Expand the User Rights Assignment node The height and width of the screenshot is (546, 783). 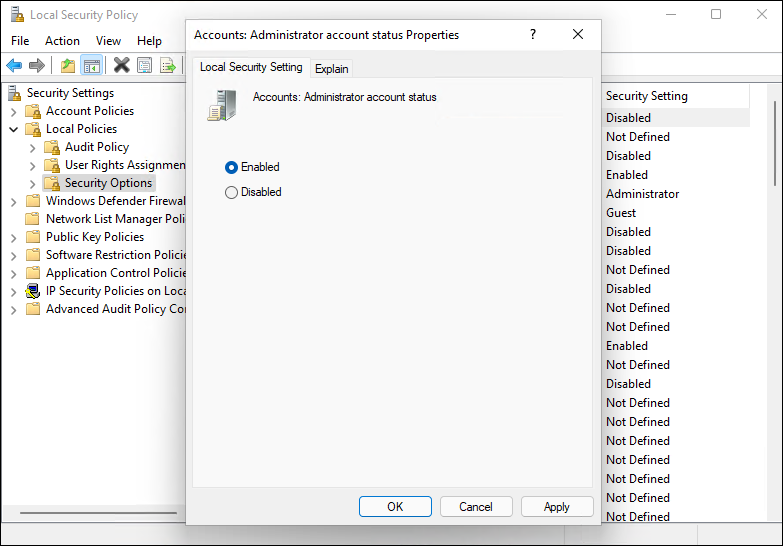(x=32, y=166)
